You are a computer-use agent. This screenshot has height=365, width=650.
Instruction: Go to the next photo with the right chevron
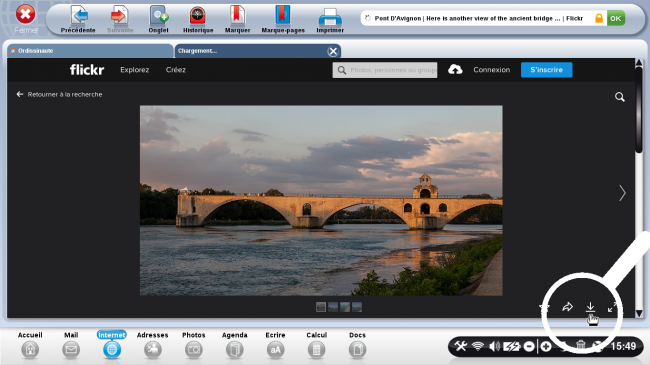point(622,193)
